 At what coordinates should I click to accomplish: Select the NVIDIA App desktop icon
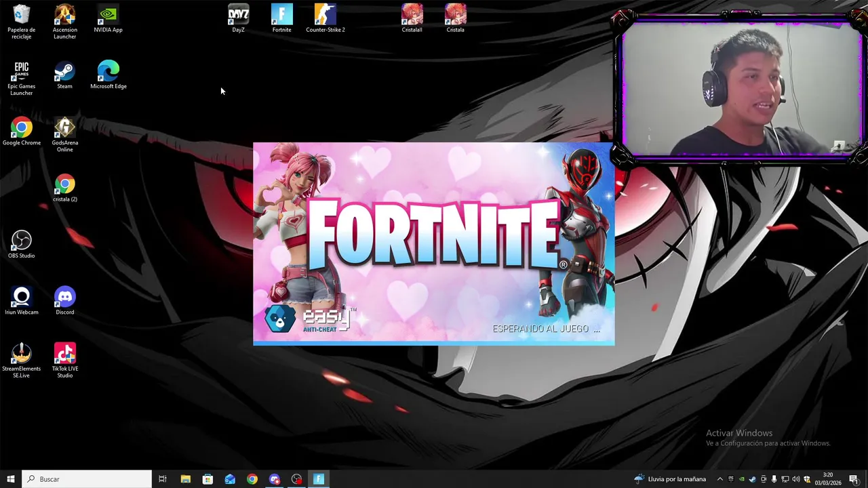tap(108, 19)
